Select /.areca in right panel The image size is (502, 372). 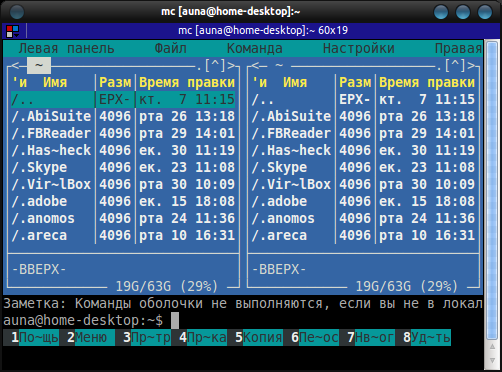363,235
